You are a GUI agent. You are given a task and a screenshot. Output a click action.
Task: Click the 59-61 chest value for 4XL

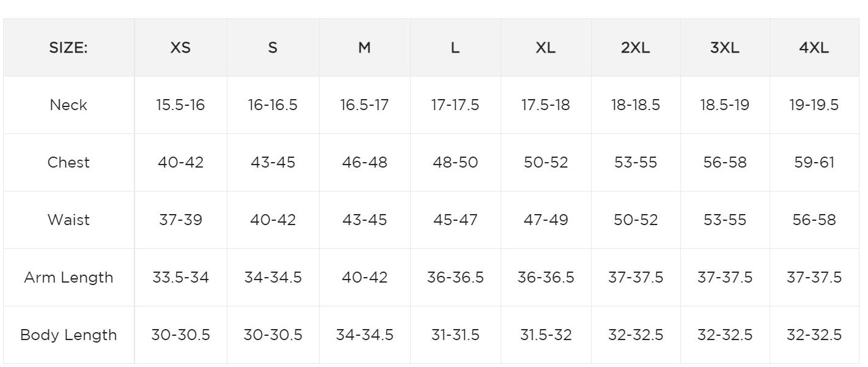pos(814,163)
